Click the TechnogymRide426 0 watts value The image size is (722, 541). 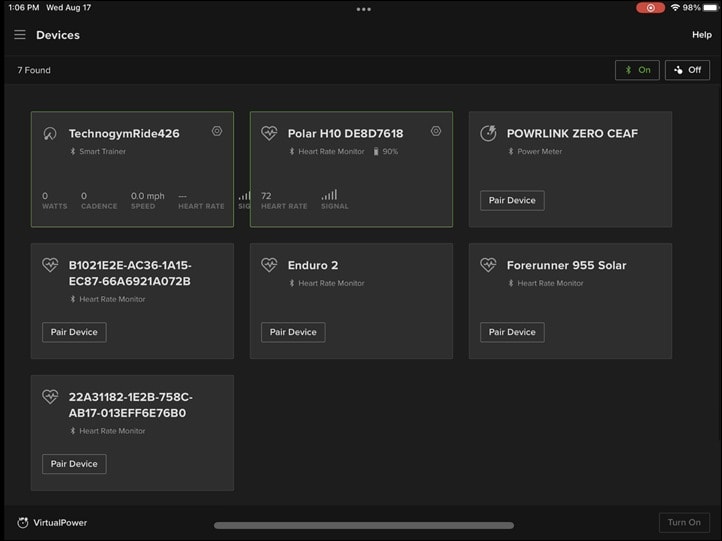(x=45, y=196)
